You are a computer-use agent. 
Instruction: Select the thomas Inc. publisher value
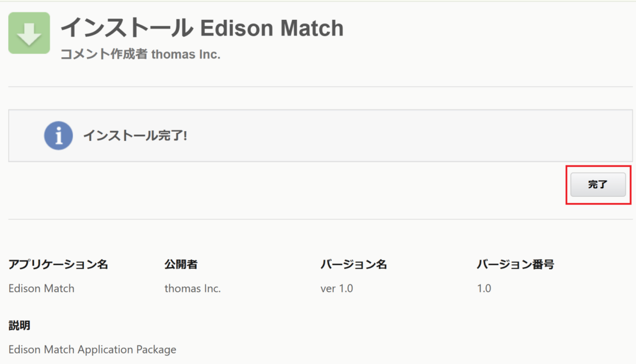[193, 288]
